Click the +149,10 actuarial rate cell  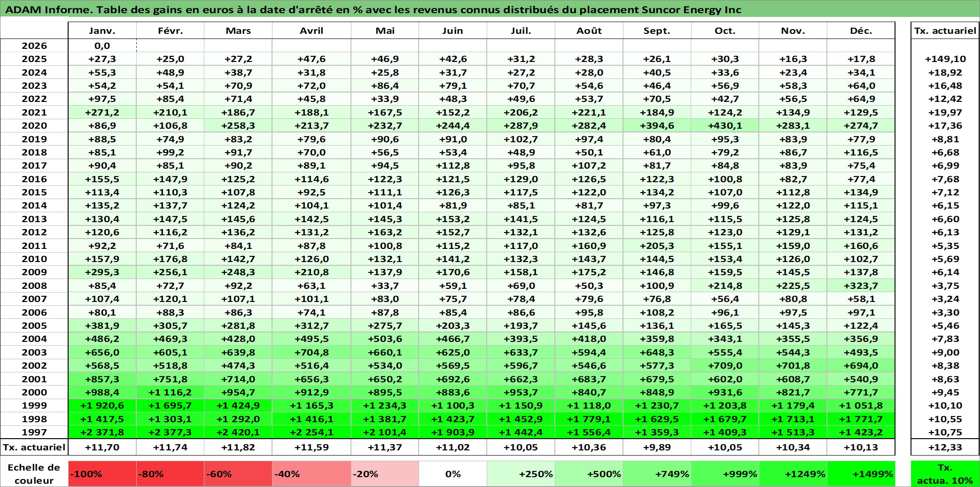coord(945,59)
